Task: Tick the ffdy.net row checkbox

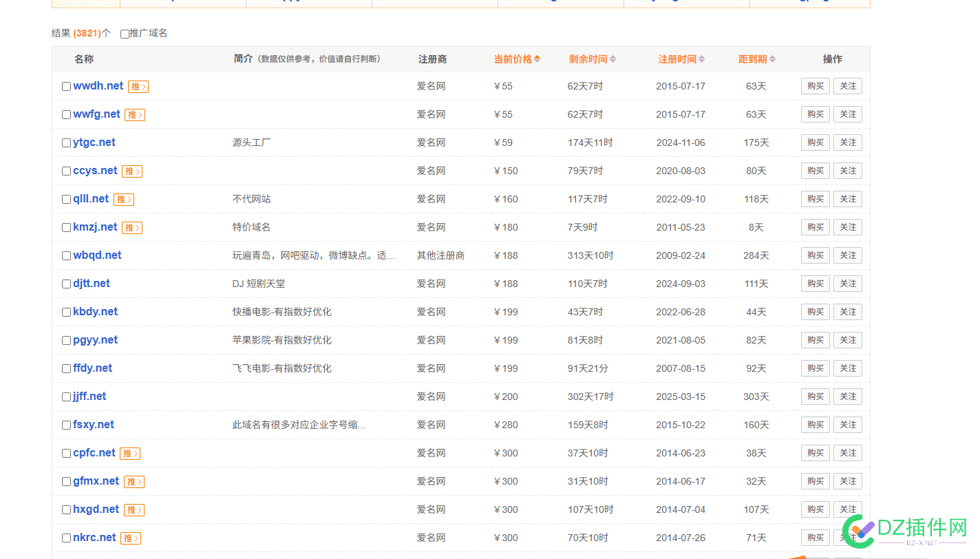Action: click(66, 369)
